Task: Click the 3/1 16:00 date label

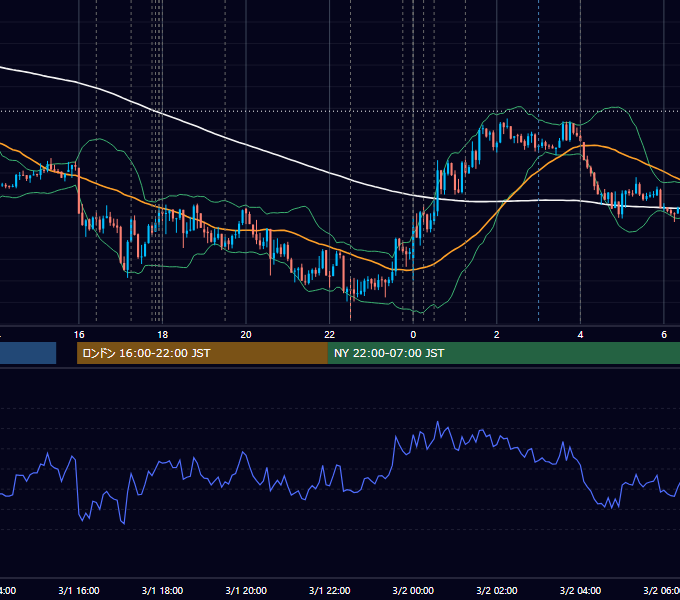Action: [x=79, y=590]
